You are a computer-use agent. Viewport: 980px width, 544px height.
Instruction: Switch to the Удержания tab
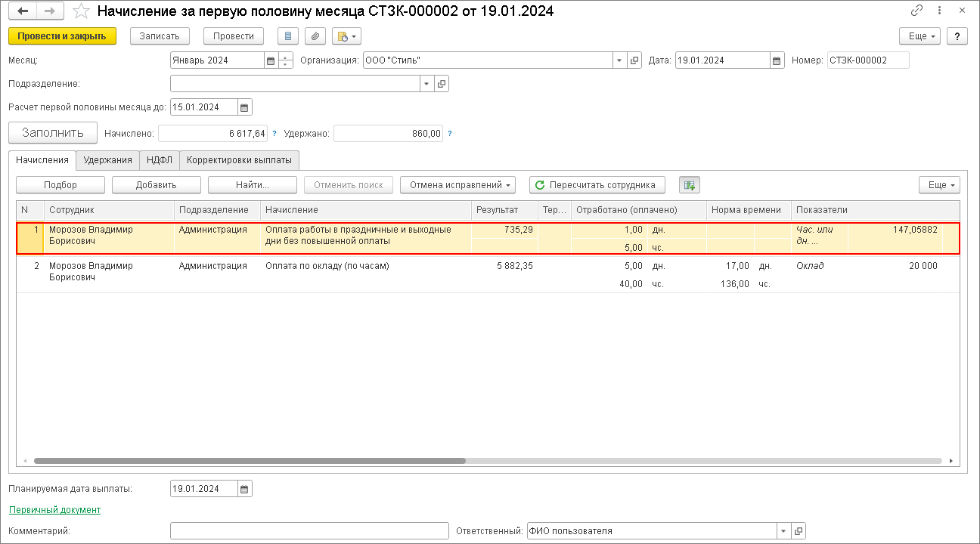pos(108,159)
